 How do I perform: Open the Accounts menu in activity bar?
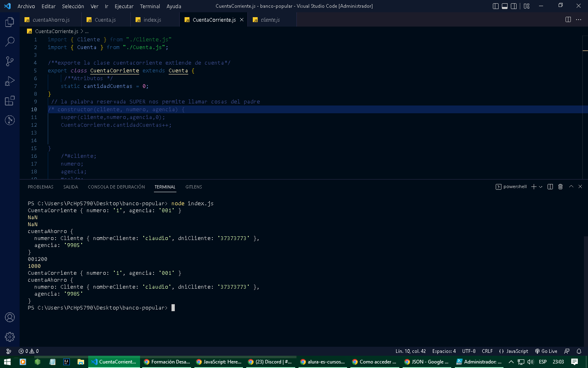[10, 317]
